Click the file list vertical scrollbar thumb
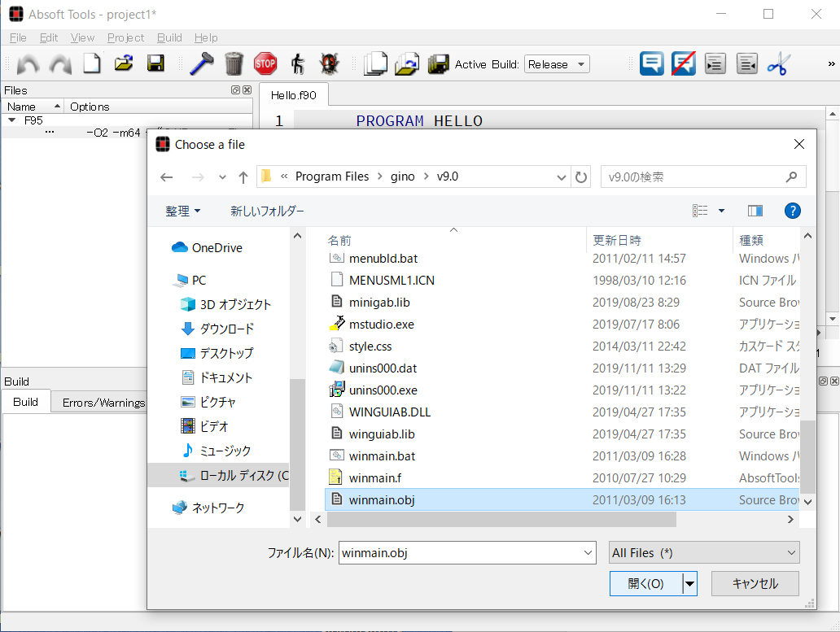 tap(808, 456)
